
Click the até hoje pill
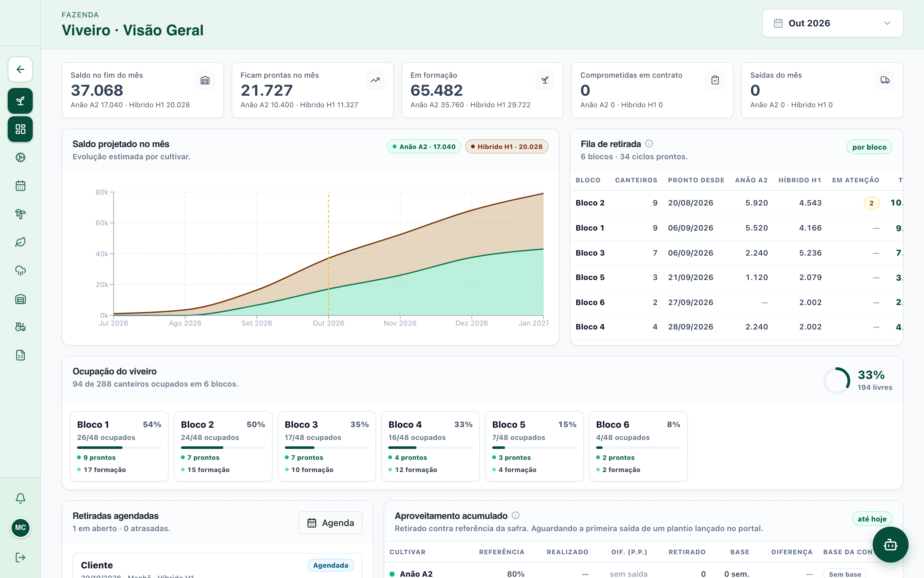(872, 519)
